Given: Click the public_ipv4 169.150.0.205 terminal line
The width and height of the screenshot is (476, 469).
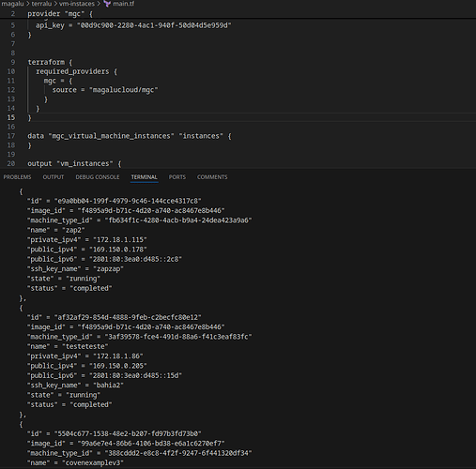Looking at the screenshot, I should [87, 366].
